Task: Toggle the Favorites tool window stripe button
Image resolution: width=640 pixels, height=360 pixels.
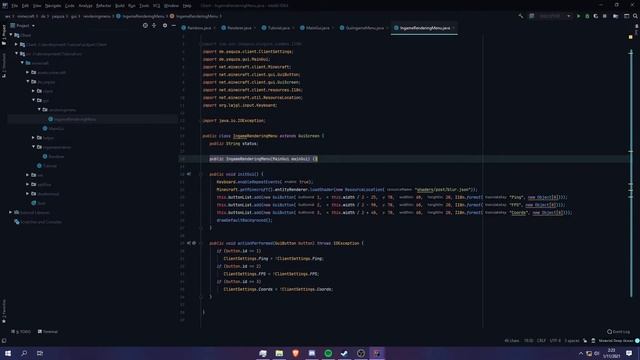Action: coord(4,311)
